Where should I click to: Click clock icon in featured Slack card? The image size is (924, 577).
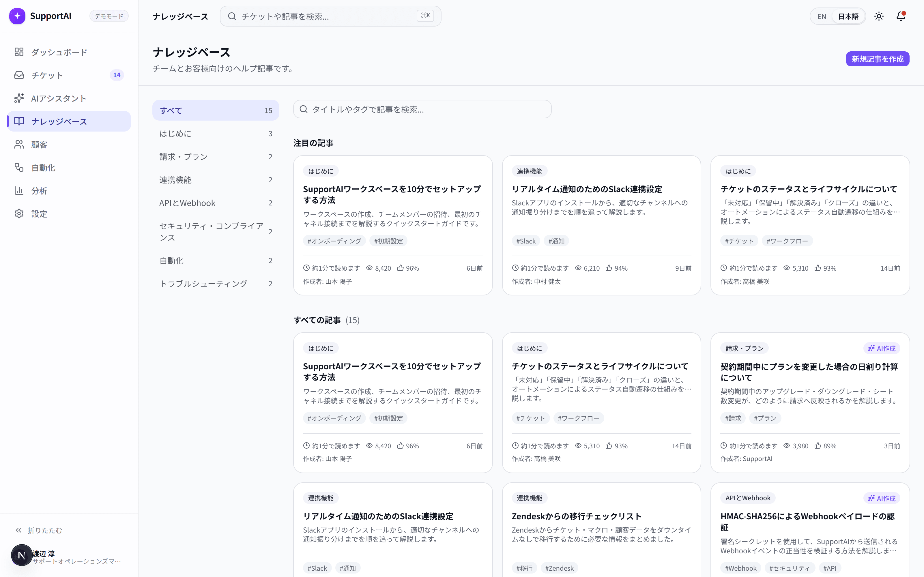[x=515, y=268]
